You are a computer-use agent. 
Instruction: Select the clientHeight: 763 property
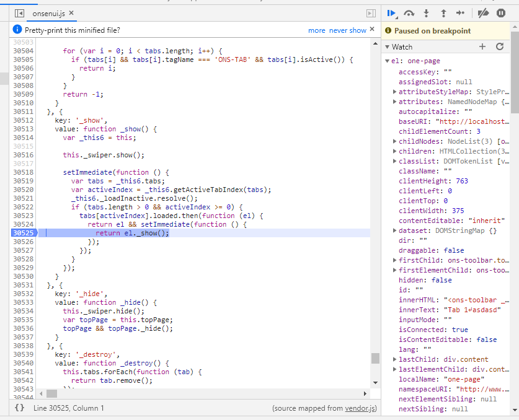(x=433, y=181)
